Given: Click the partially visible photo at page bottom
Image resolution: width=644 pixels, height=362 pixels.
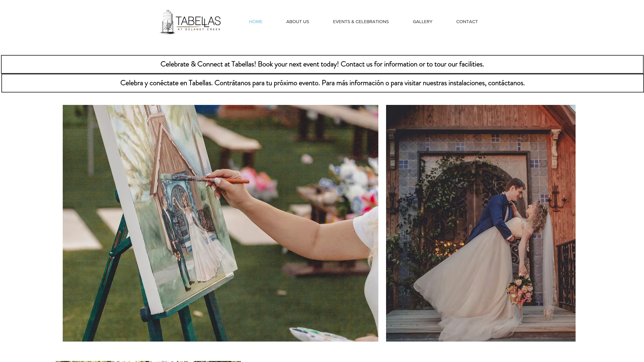Looking at the screenshot, I should click(148, 361).
